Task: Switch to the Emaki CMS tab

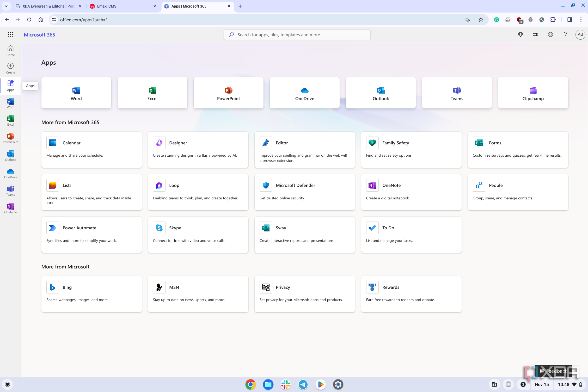Action: [x=123, y=6]
